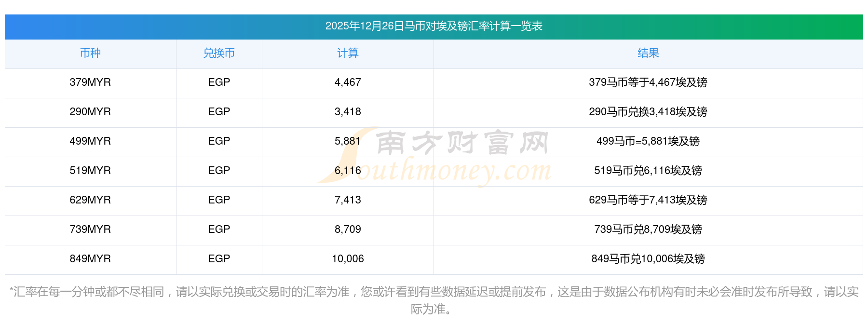The image size is (868, 324).
Task: Click the result text 379马币等于4,467埃及镑
Action: tap(648, 82)
